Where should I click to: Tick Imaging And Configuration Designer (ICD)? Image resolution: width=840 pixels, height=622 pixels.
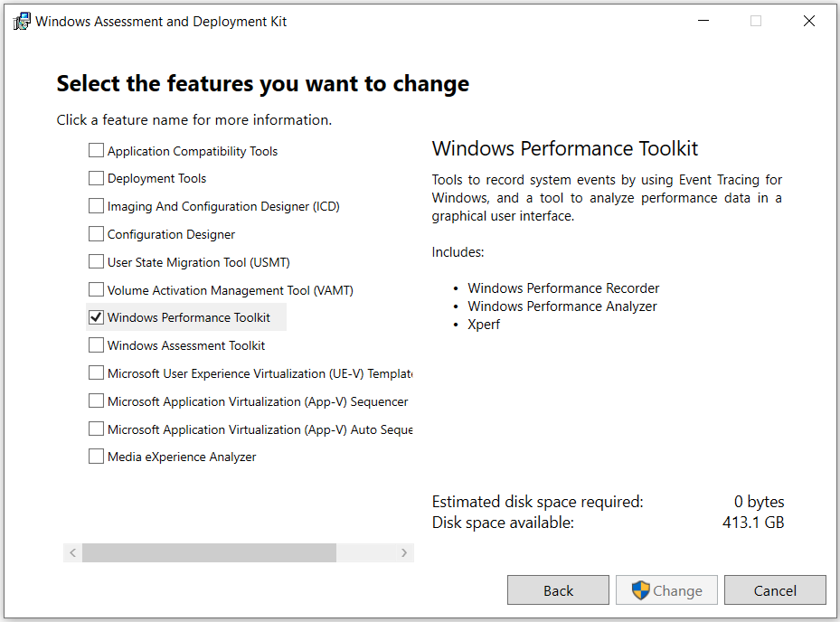[x=96, y=206]
